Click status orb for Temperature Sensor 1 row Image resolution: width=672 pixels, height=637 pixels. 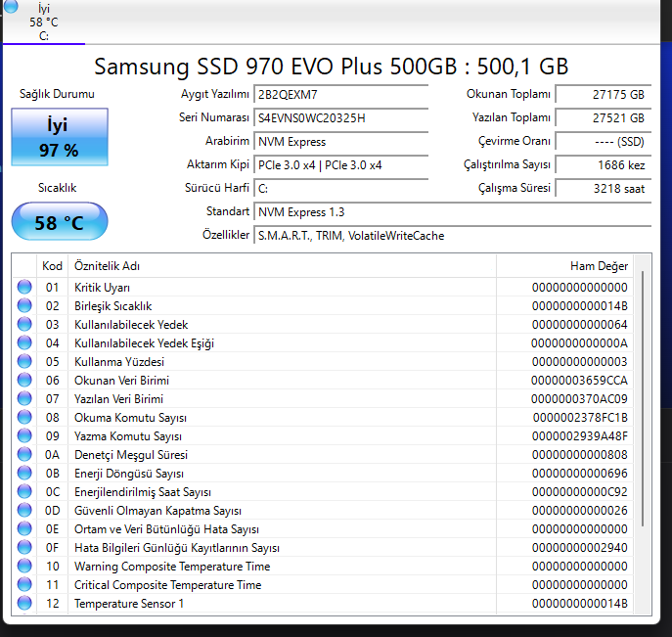pos(24,603)
